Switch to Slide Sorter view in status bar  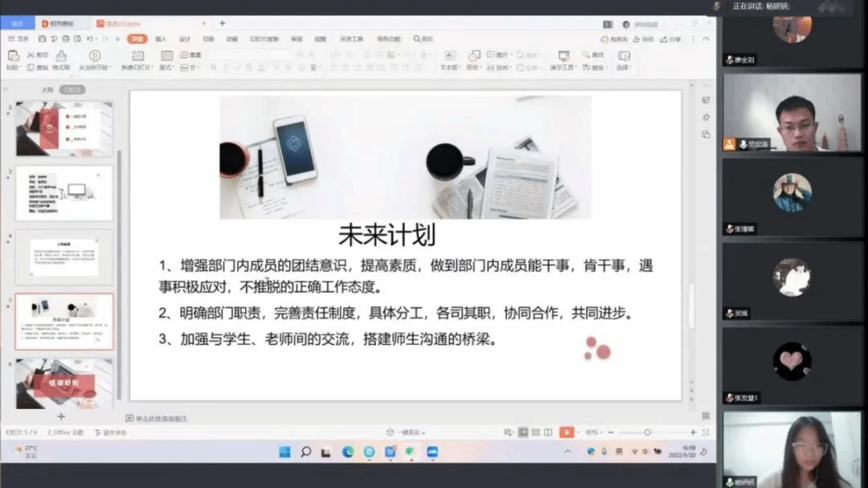pos(535,433)
